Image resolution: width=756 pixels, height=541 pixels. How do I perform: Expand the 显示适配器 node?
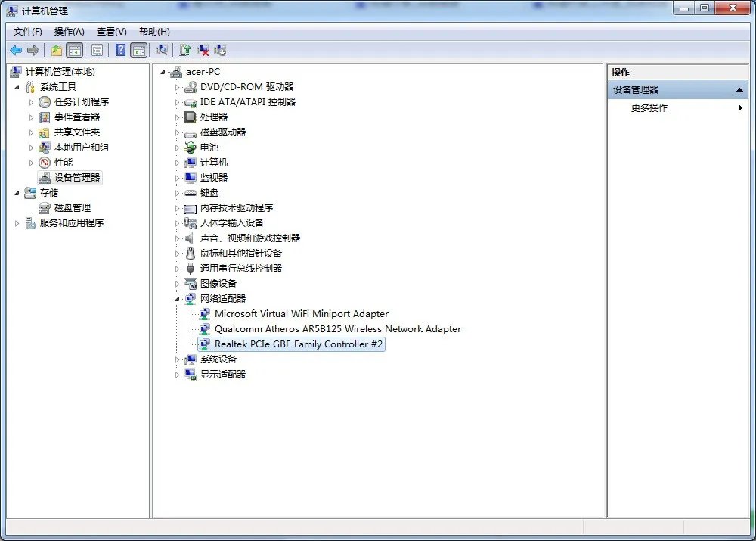tap(178, 375)
